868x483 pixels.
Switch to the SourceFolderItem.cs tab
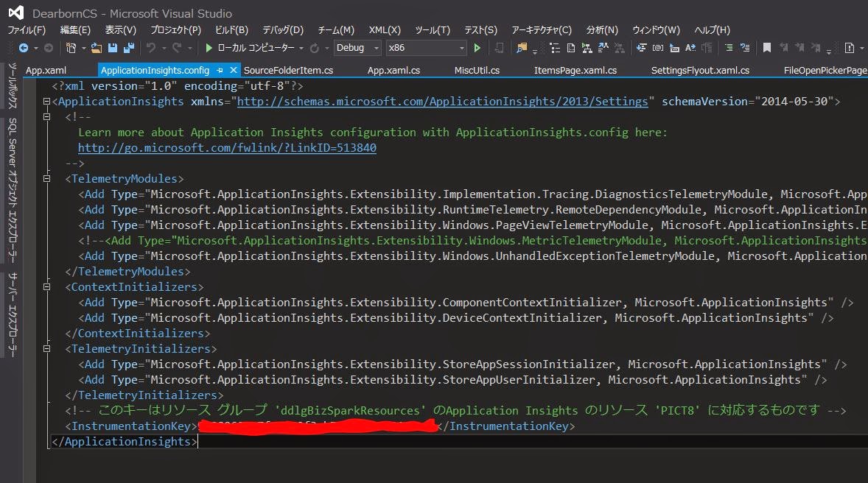tap(288, 70)
